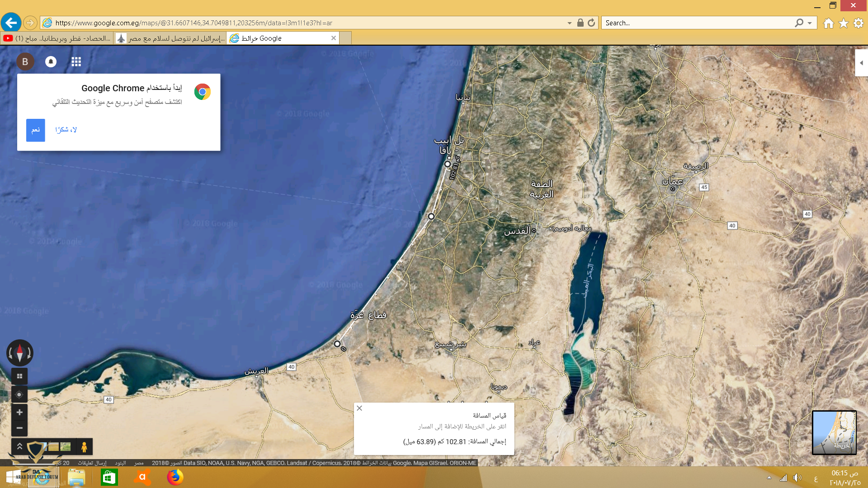
Task: Open File Explorer from the taskbar
Action: point(76,477)
